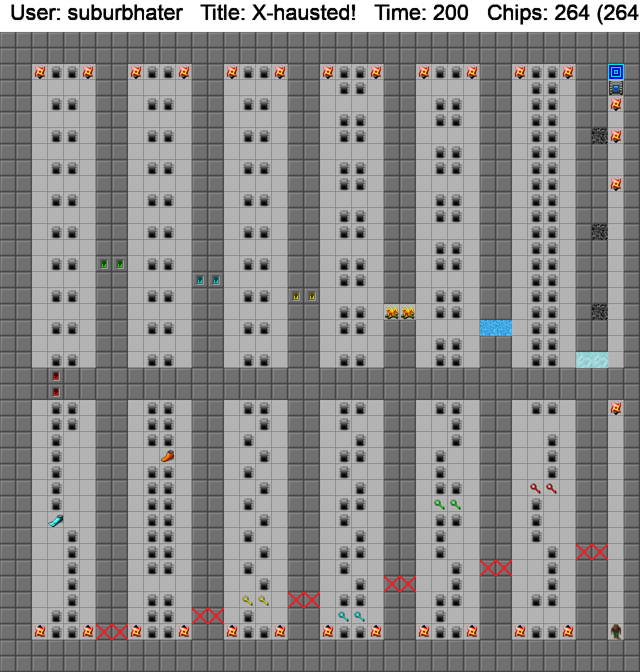Click the right campfire tile
The image size is (640, 672).
(408, 312)
